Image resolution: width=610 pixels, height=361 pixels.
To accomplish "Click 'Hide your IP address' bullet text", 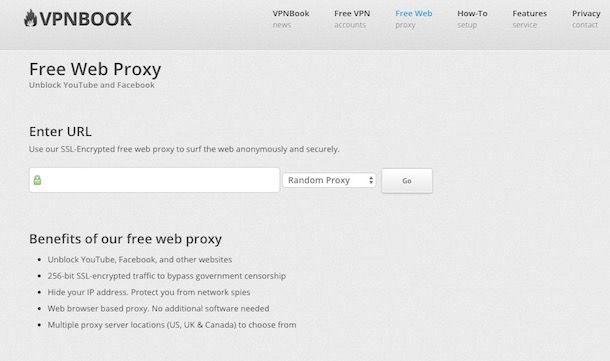I will [149, 292].
